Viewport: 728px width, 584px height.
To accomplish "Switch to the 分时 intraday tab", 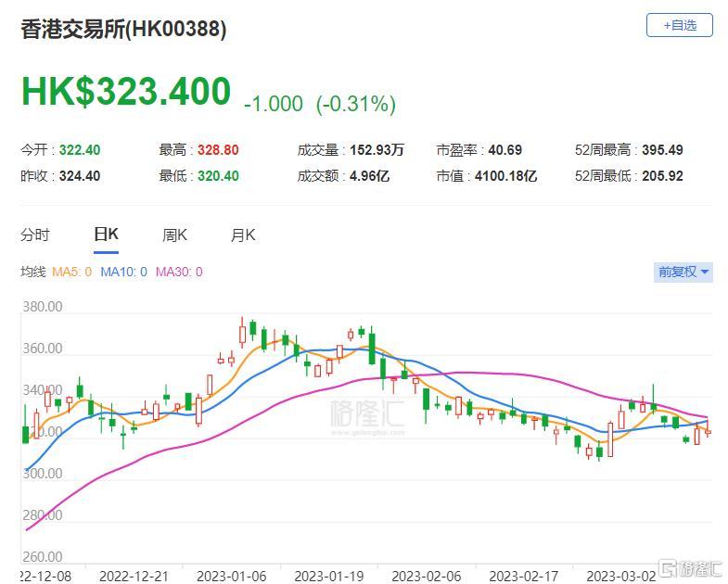I will (x=35, y=235).
